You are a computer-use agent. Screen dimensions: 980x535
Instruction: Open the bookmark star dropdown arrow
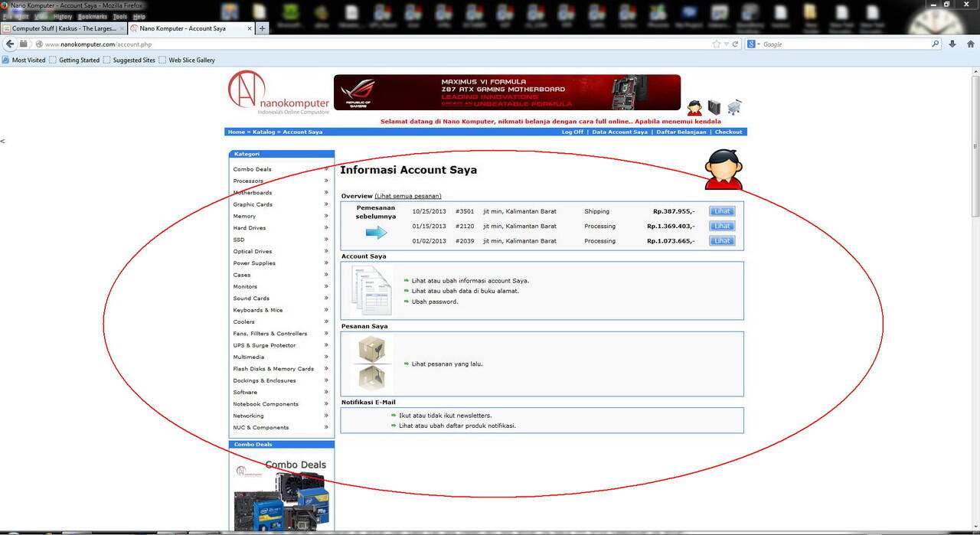pyautogui.click(x=727, y=44)
